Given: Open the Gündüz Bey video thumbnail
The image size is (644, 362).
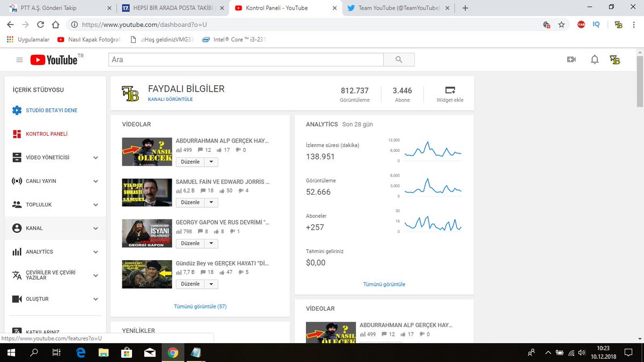Looking at the screenshot, I should (x=147, y=274).
